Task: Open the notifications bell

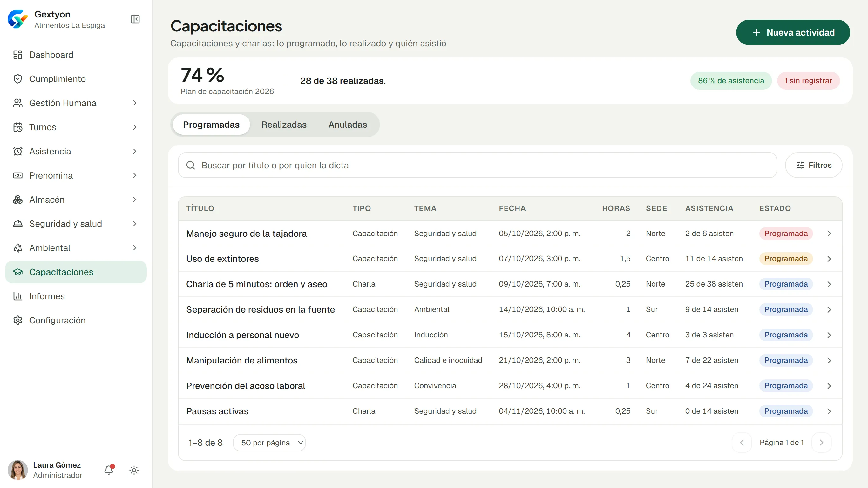Action: pos(109,470)
